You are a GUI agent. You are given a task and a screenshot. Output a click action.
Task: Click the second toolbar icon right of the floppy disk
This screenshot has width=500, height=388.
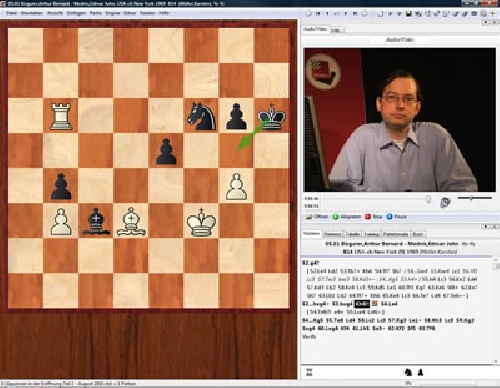coord(428,14)
